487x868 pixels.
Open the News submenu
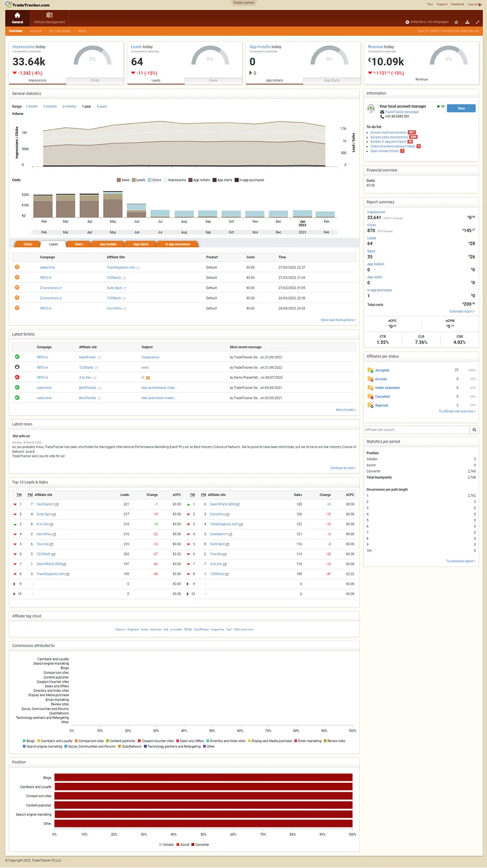click(82, 31)
